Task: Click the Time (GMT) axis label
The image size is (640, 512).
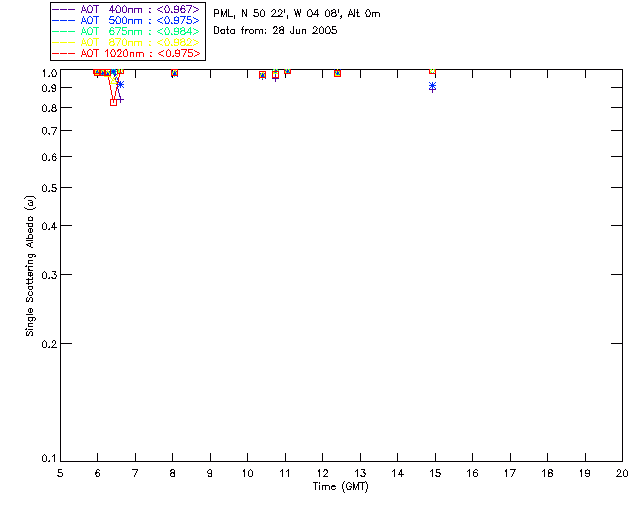Action: click(x=340, y=487)
